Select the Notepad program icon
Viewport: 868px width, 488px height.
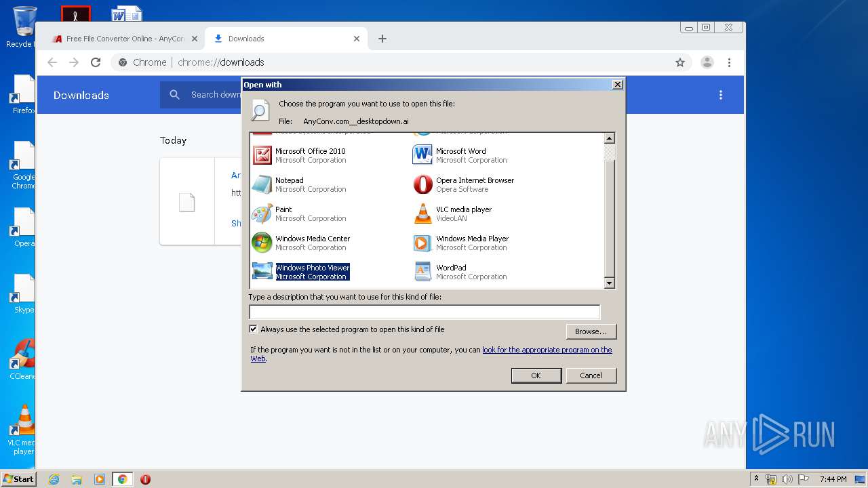[x=262, y=184]
